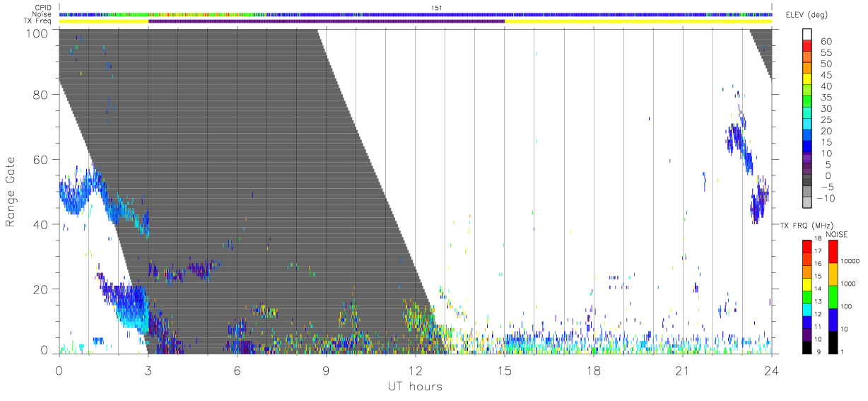Click the NOISE legend title
868x401 pixels.
point(838,234)
